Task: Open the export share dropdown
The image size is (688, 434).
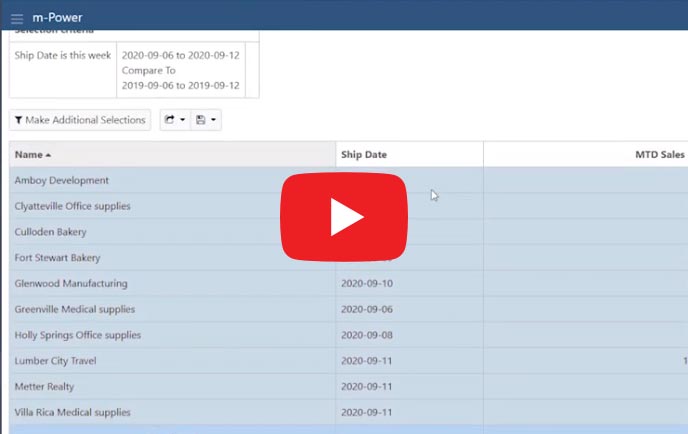Action: (174, 120)
